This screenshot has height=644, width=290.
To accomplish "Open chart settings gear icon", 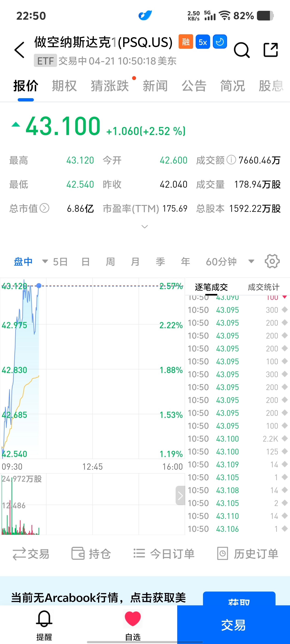I will [x=272, y=262].
